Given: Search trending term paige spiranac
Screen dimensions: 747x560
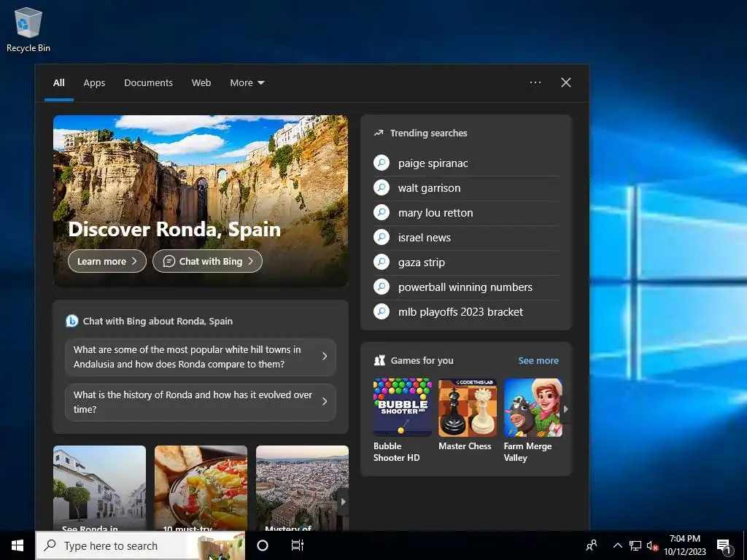Looking at the screenshot, I should pos(433,163).
